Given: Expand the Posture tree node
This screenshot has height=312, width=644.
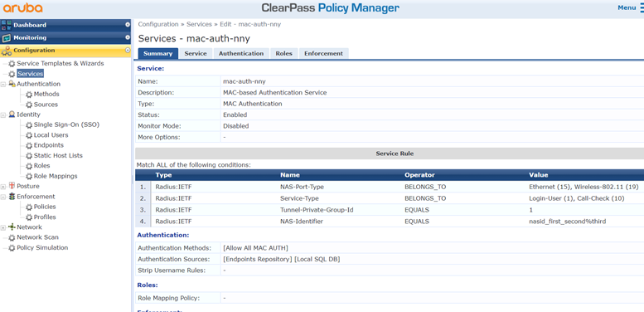Looking at the screenshot, I should [x=3, y=187].
